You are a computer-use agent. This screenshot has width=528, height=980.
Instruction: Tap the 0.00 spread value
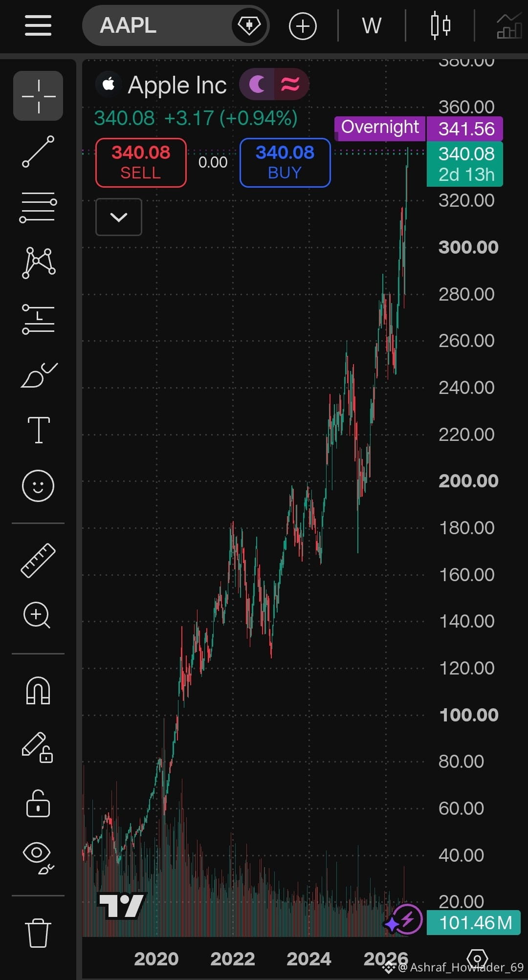213,162
